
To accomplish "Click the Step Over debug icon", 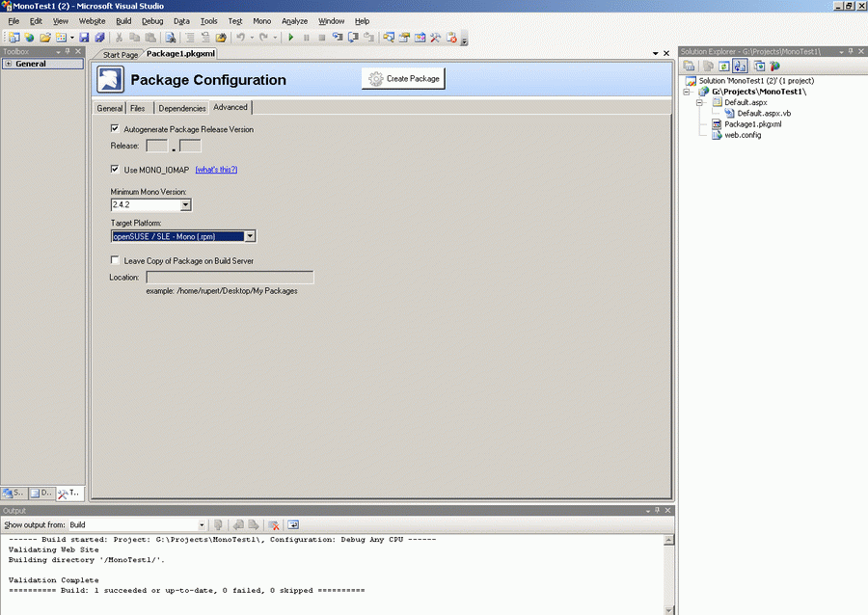I will point(353,37).
